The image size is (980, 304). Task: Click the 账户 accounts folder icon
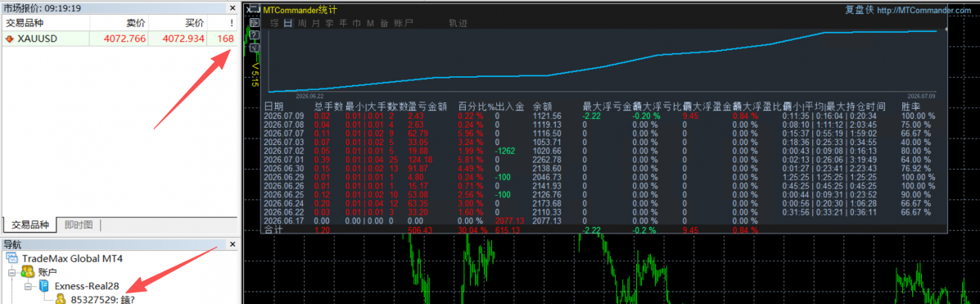coord(27,271)
